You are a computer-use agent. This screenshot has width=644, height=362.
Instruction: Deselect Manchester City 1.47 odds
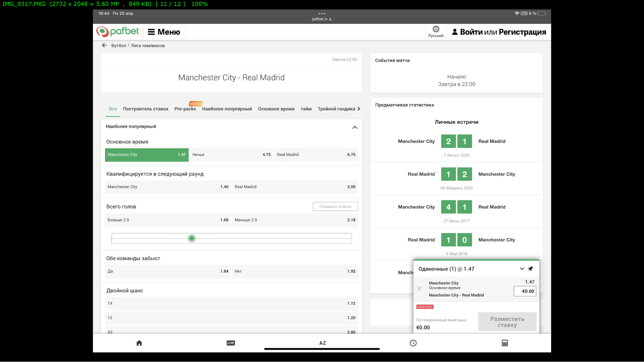pyautogui.click(x=147, y=155)
